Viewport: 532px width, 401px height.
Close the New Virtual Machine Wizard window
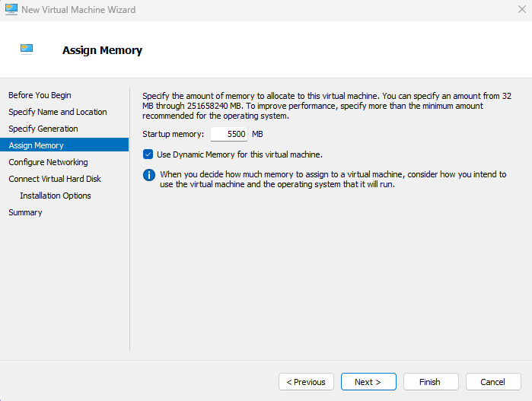coord(521,10)
